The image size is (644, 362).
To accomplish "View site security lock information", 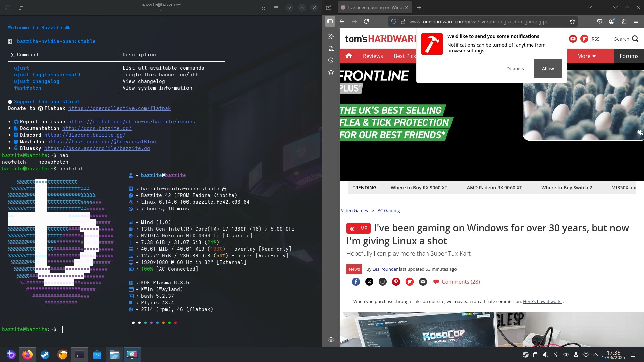I will (403, 21).
